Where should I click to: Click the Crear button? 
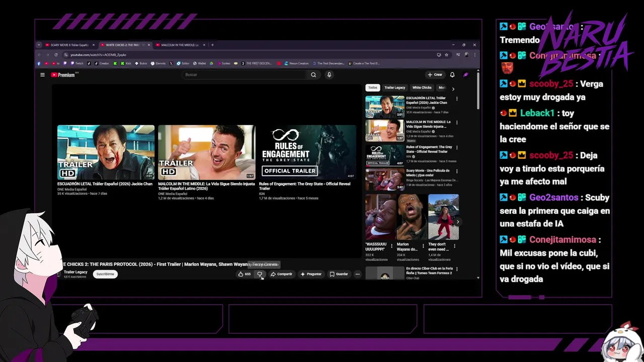435,75
